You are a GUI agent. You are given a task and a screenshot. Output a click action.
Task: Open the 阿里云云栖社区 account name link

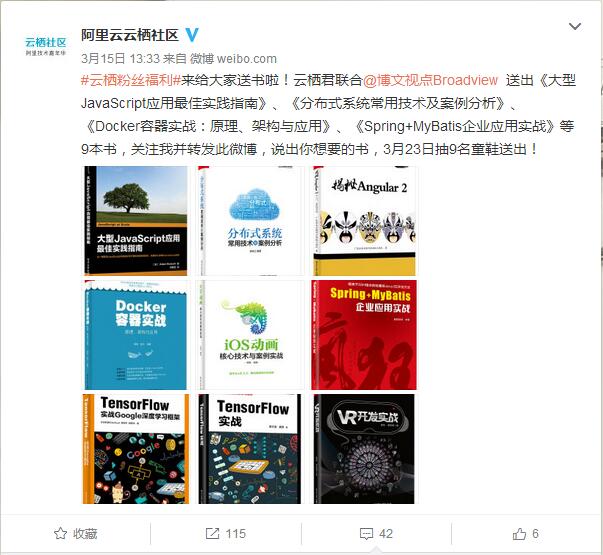[x=130, y=35]
